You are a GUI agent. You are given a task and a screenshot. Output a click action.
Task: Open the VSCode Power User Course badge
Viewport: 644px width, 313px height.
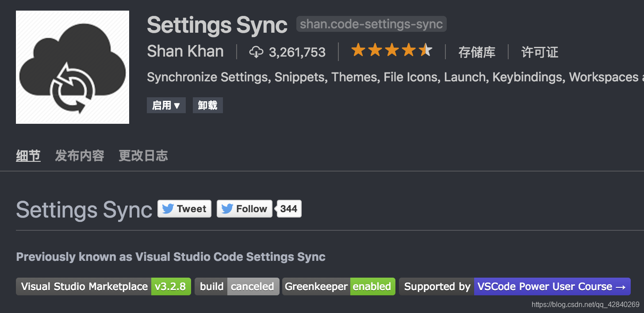click(x=515, y=286)
